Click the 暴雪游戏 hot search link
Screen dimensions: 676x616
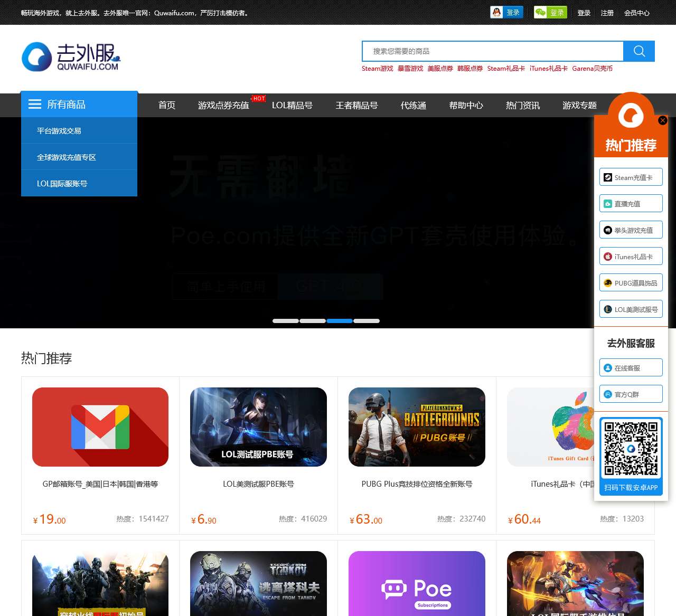[x=410, y=69]
